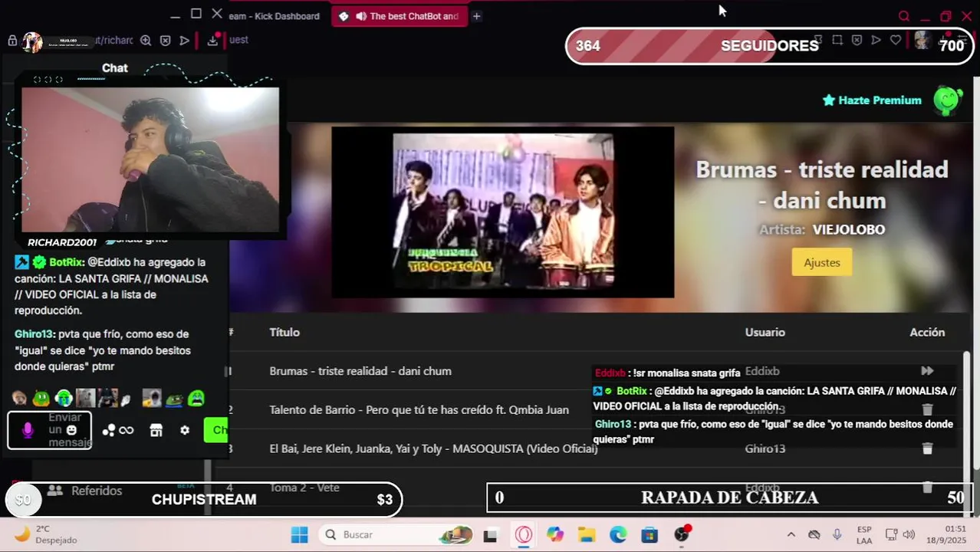This screenshot has width=980, height=552.
Task: Click the three-dots bubbles icon below chat
Action: click(x=109, y=431)
